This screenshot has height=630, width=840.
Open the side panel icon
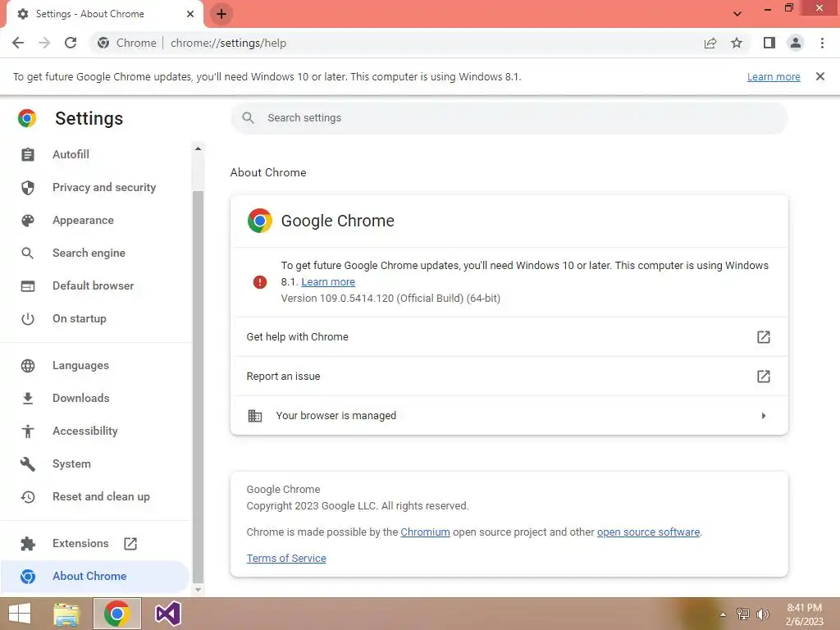point(769,43)
